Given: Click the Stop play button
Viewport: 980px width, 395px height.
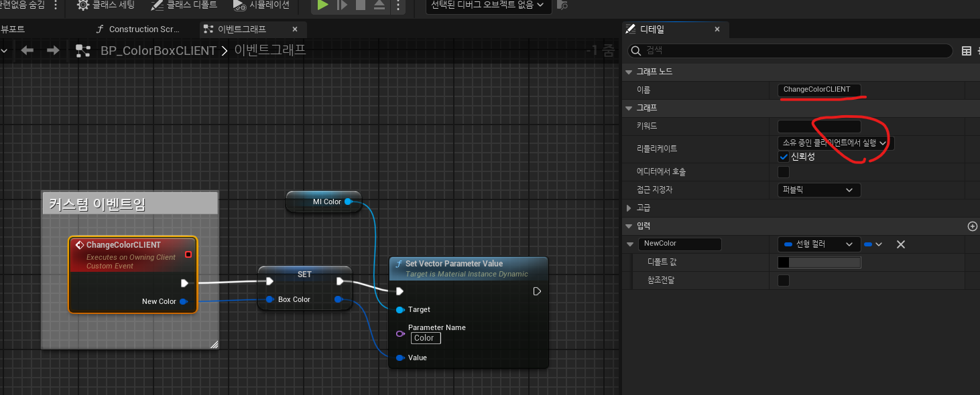Looking at the screenshot, I should point(361,5).
